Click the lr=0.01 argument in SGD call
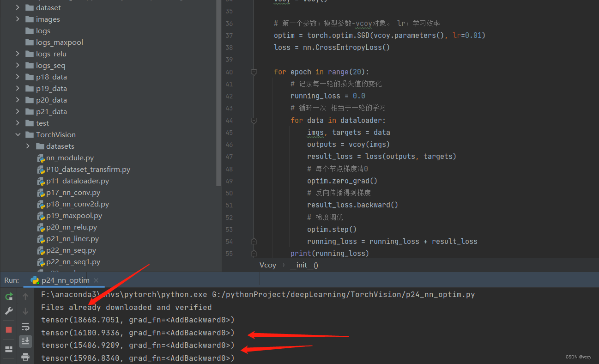The height and width of the screenshot is (364, 599). coord(467,36)
